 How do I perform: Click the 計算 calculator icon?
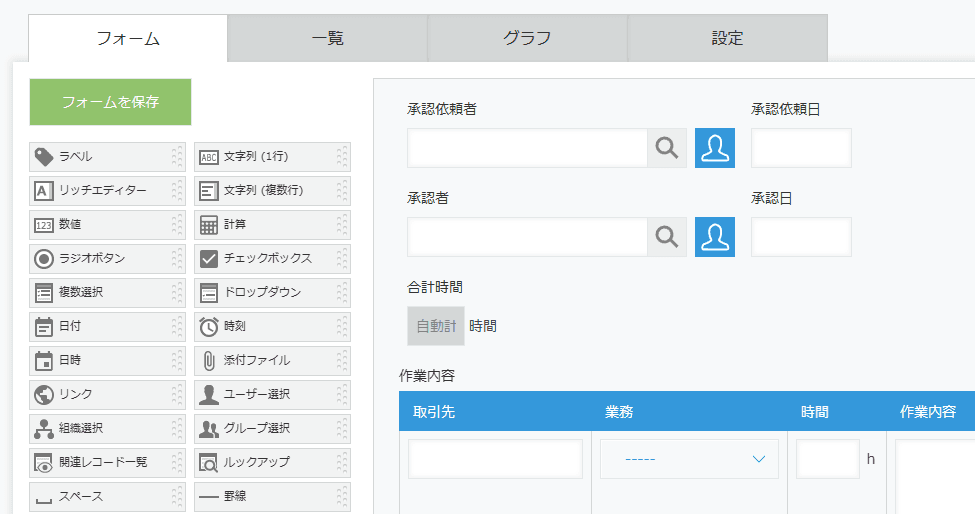pyautogui.click(x=209, y=225)
